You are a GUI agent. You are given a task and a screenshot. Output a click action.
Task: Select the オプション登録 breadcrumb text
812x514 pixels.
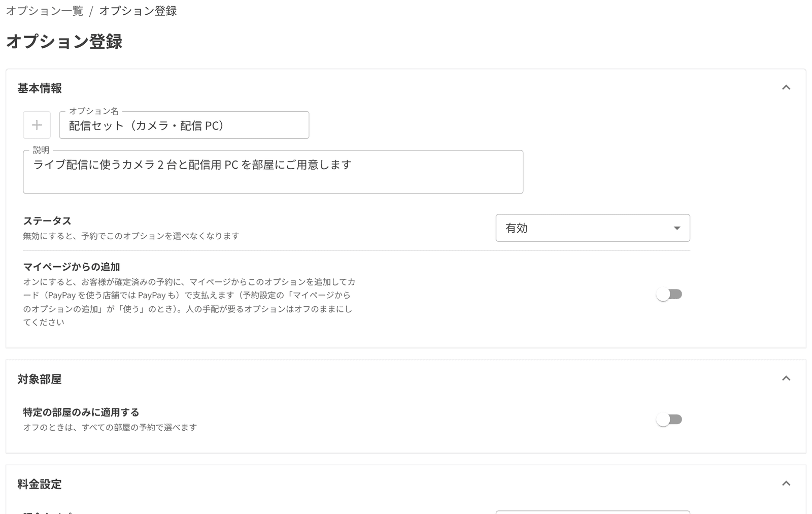138,11
